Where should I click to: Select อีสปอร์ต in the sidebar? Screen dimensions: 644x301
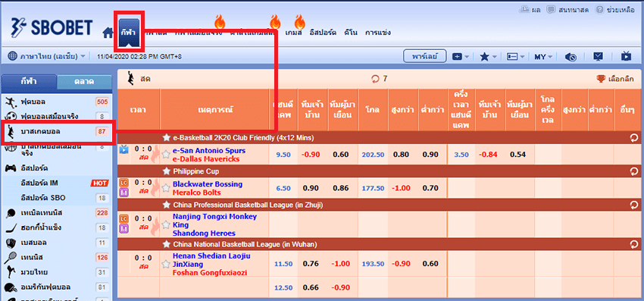click(56, 168)
